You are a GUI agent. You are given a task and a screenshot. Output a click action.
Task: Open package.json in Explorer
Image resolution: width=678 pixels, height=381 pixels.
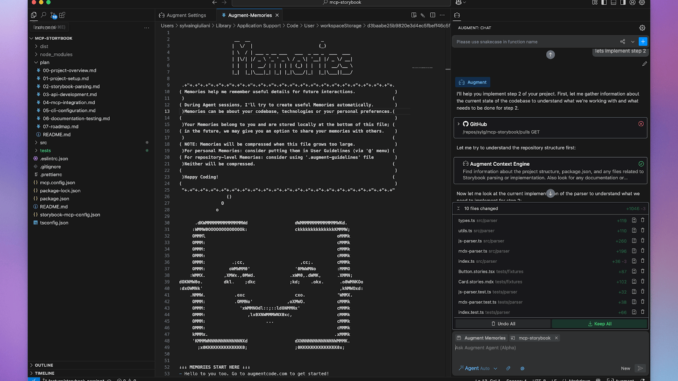coord(54,199)
